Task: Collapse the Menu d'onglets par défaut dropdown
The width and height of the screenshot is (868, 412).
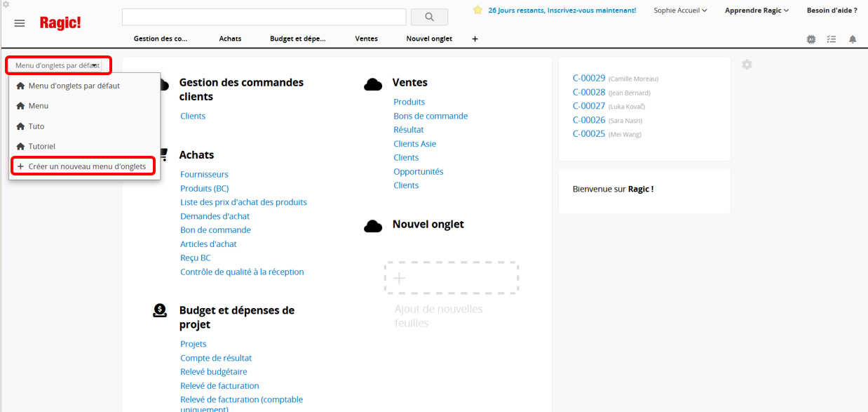Action: (x=59, y=65)
